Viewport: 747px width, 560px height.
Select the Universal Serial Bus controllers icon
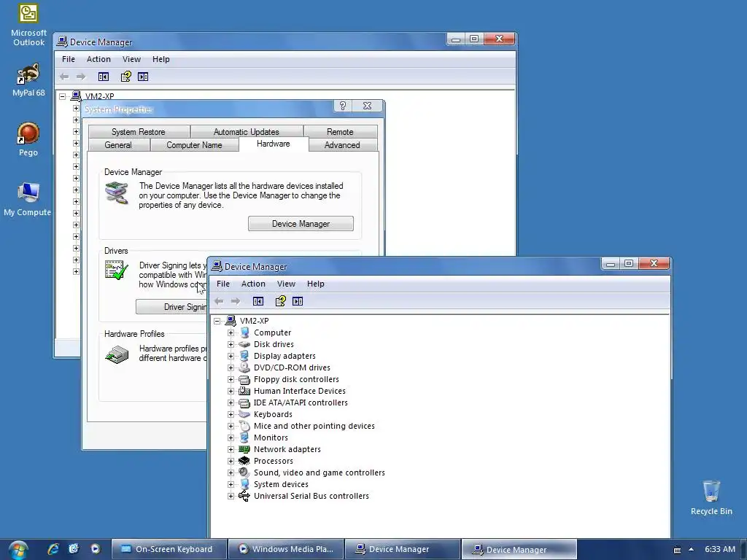point(244,496)
